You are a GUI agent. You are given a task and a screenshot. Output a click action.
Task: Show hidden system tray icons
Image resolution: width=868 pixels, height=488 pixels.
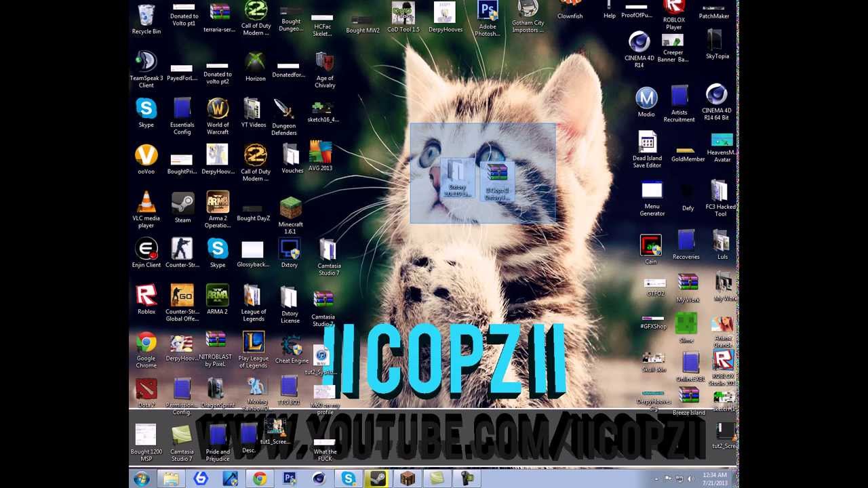click(656, 479)
